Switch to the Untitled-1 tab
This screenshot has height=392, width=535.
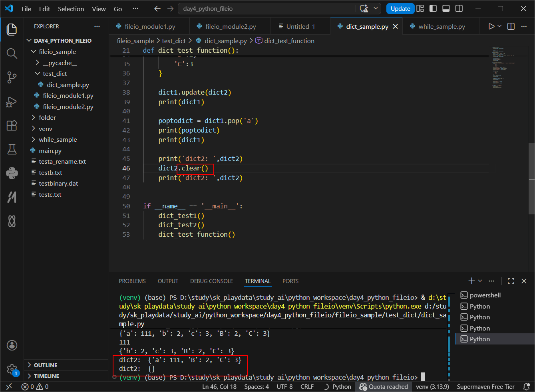pos(300,26)
